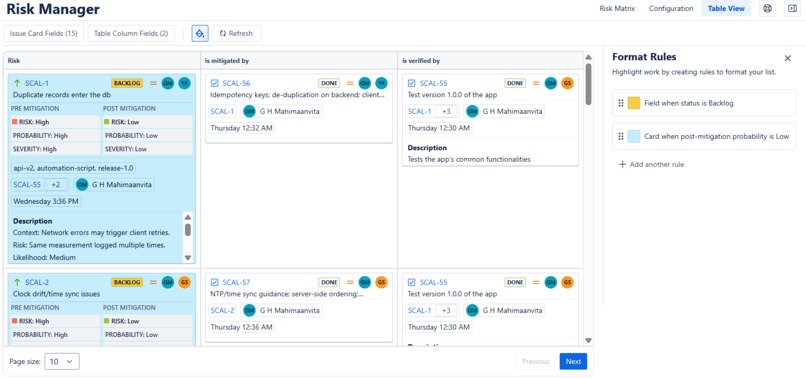Select rule 'Card when post-mitigation probability is Low'
Screen dimensions: 806x379
tap(704, 136)
